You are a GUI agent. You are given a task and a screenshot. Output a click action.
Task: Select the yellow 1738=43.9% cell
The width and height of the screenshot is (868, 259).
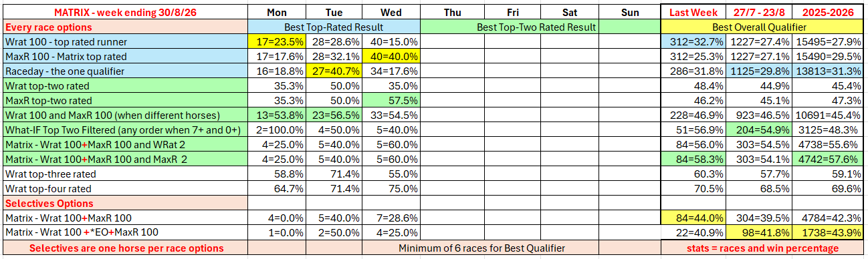[x=828, y=232]
